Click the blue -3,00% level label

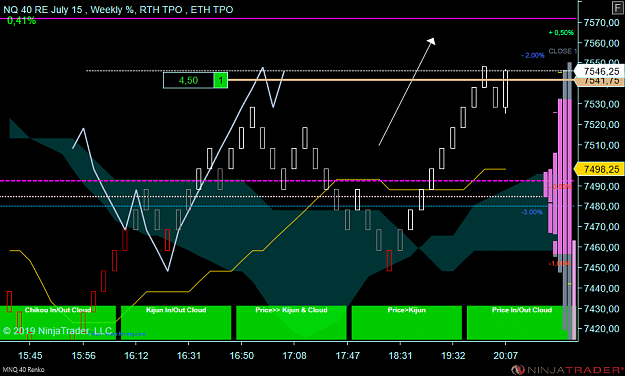click(532, 212)
